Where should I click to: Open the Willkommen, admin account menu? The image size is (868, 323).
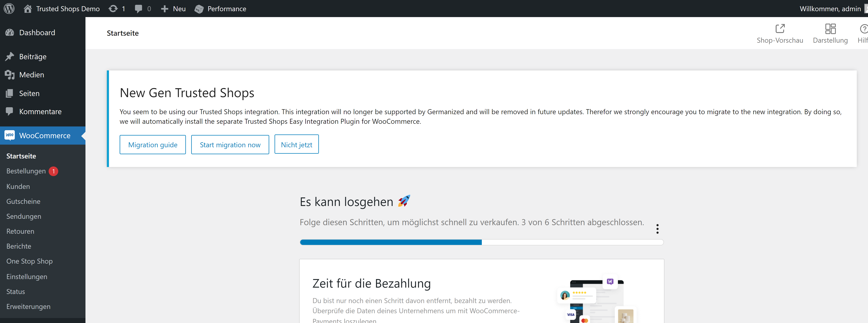[830, 9]
